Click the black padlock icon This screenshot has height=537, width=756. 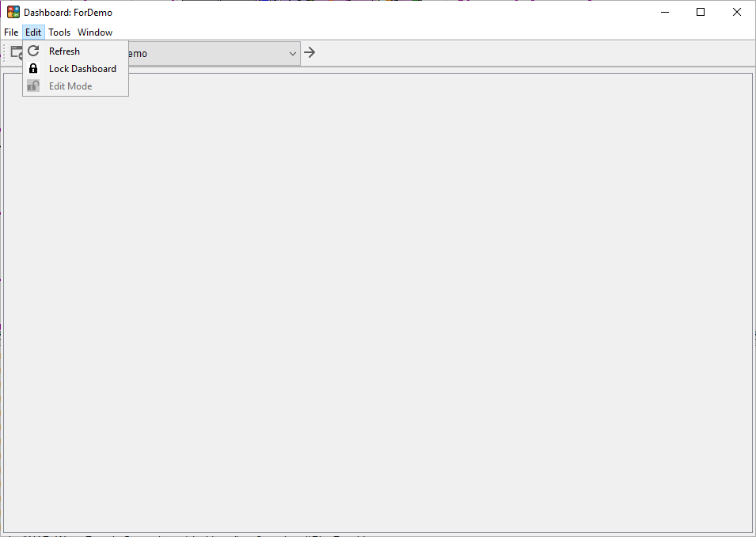(x=33, y=69)
